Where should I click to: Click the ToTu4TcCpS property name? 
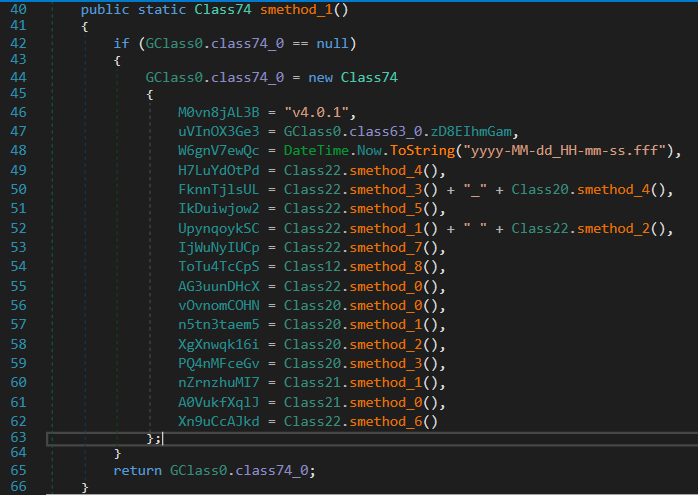(x=219, y=267)
